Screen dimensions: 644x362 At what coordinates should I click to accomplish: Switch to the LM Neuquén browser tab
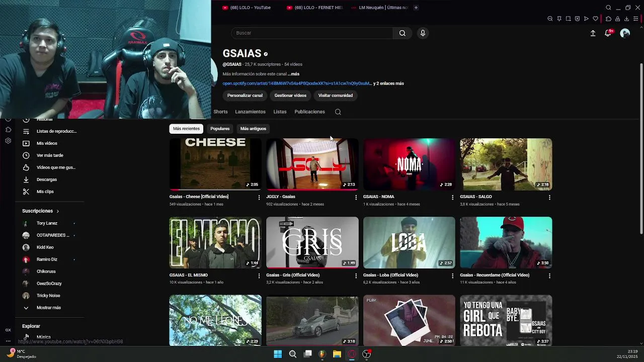click(380, 8)
